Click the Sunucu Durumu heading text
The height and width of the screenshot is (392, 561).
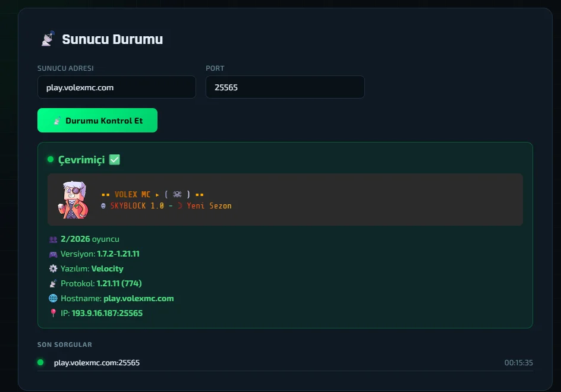pos(112,39)
